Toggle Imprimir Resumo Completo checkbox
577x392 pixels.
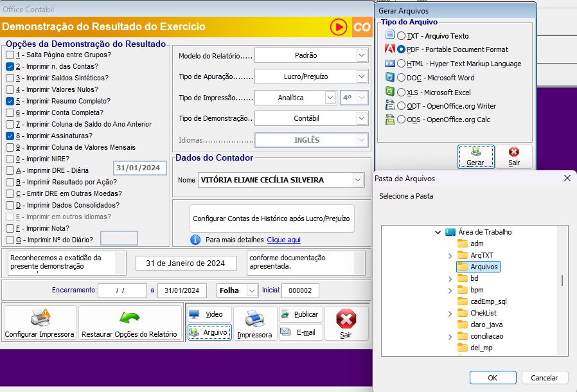tap(10, 101)
